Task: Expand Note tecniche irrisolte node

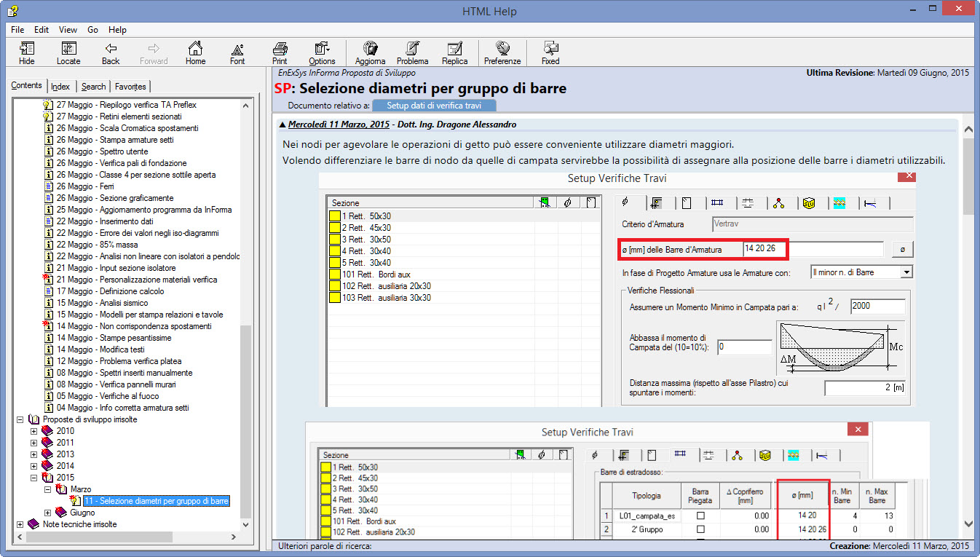Action: point(20,524)
